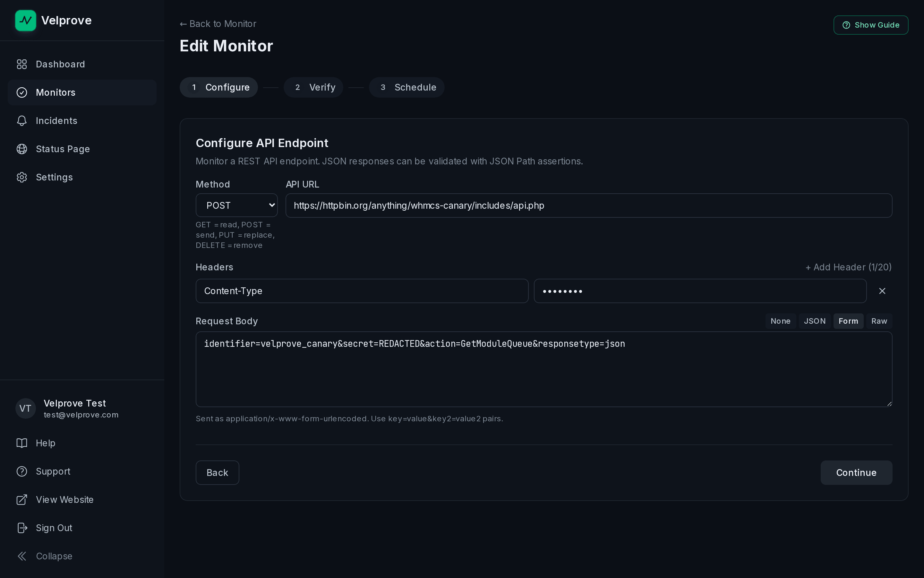Click the View Website external-link icon
Viewport: 924px width, 578px height.
pyautogui.click(x=22, y=500)
